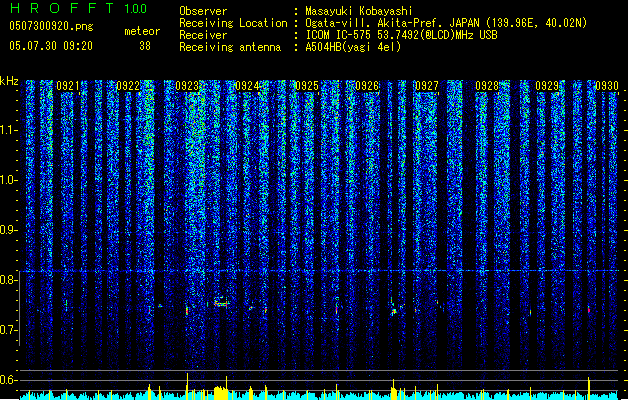Click the 0.7 kHz axis tick label
This screenshot has width=629, height=400.
click(8, 330)
